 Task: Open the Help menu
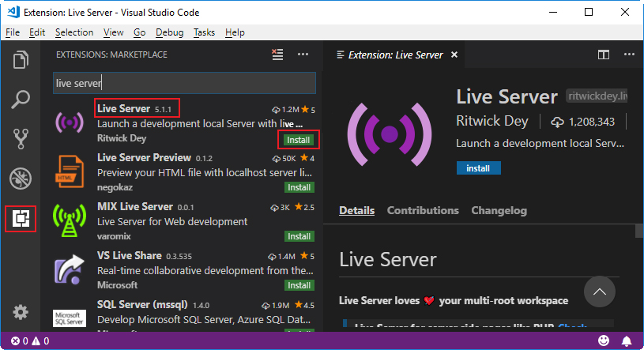(235, 32)
